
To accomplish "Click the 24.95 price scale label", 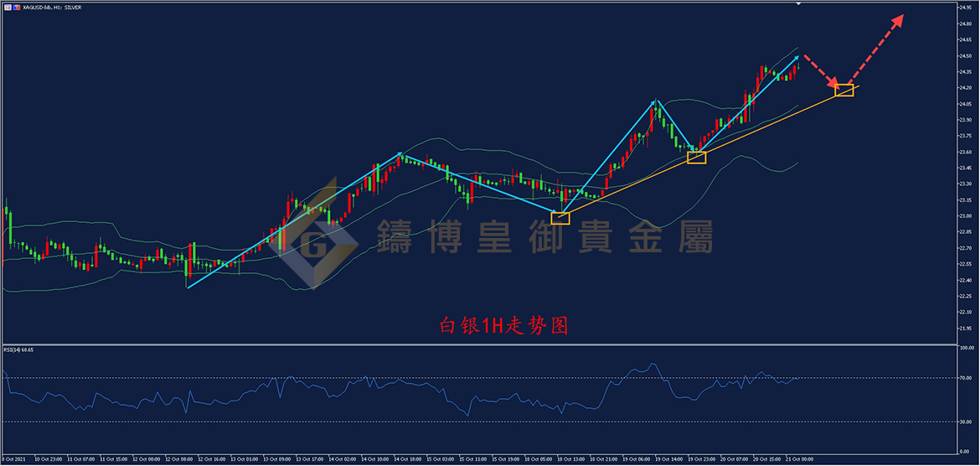I will point(967,8).
